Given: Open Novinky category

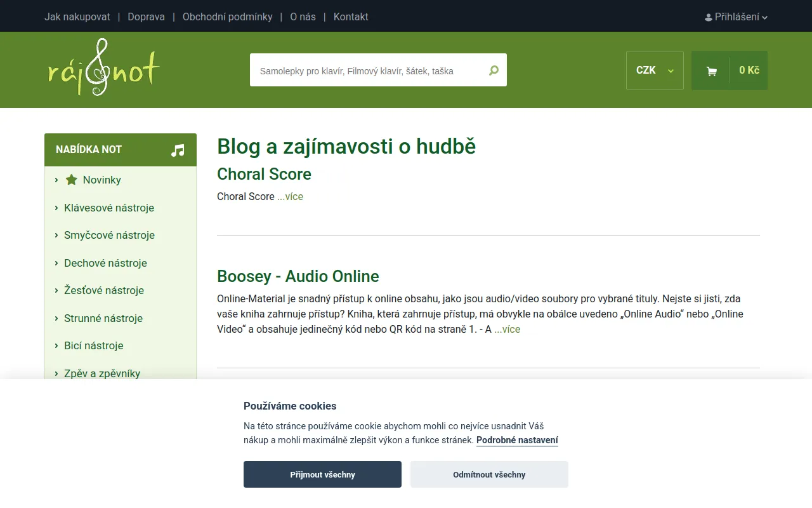Looking at the screenshot, I should (101, 180).
